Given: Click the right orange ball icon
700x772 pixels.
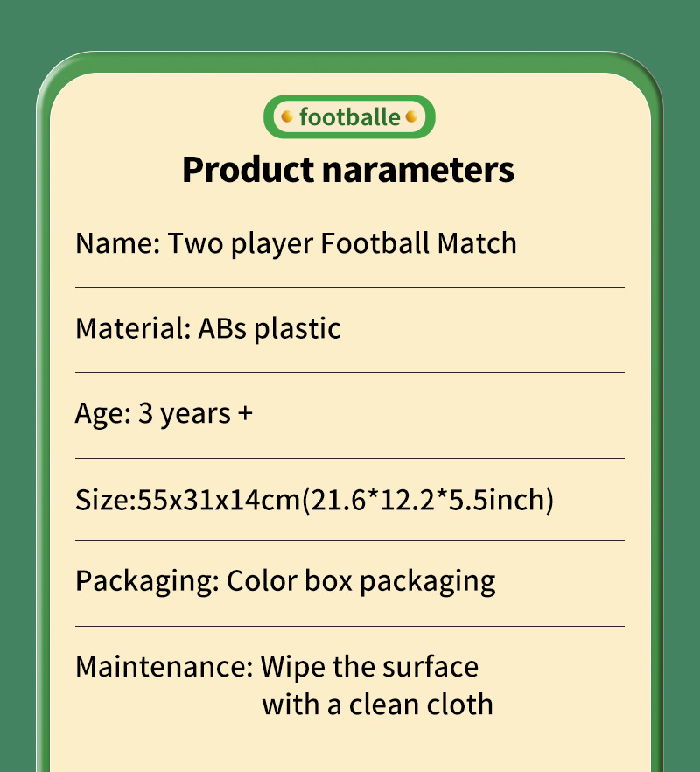Looking at the screenshot, I should pos(412,116).
